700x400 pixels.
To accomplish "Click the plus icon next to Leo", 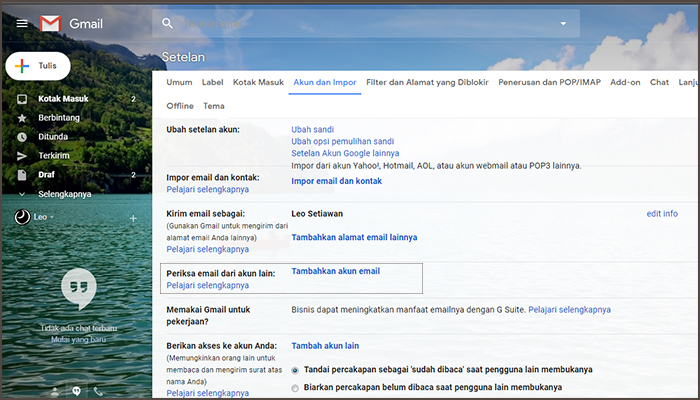I will point(133,218).
